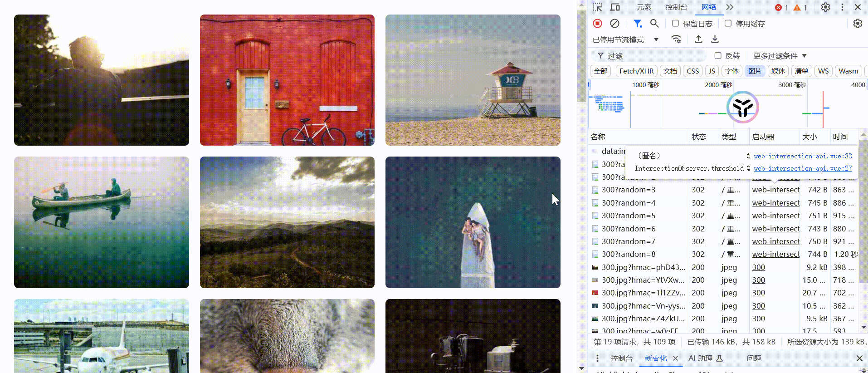Open network panel settings gear

pyautogui.click(x=858, y=24)
